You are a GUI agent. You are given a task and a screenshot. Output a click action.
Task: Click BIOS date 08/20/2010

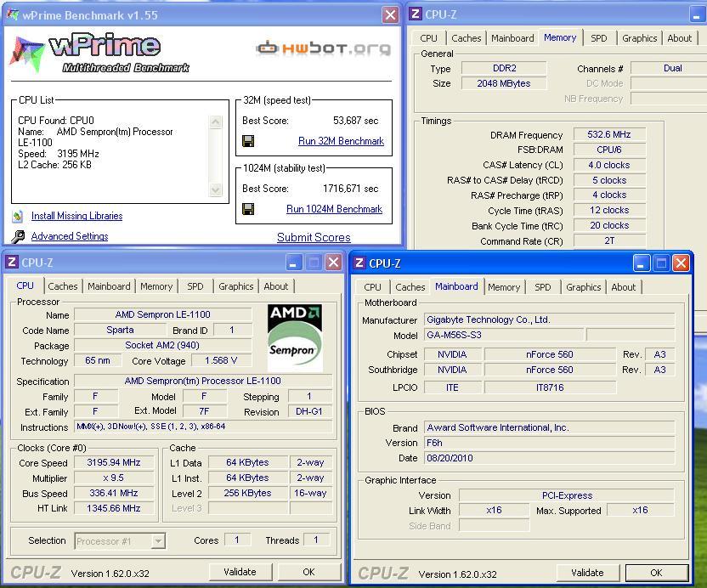[x=549, y=458]
